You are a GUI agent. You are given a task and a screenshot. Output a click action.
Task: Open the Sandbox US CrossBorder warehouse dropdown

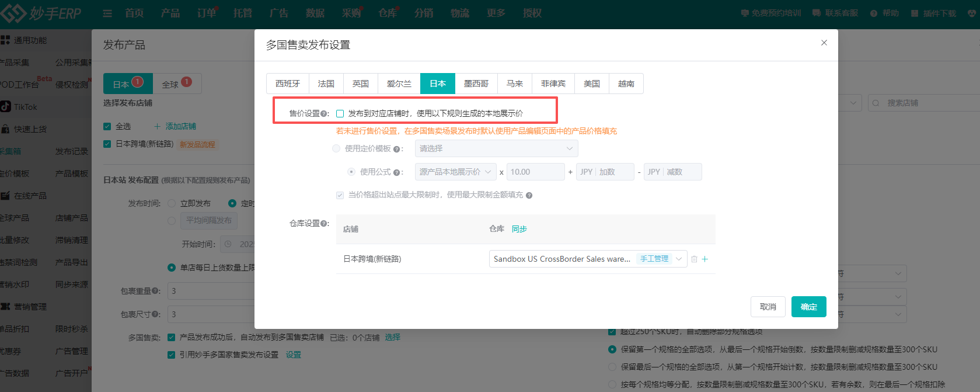point(588,259)
